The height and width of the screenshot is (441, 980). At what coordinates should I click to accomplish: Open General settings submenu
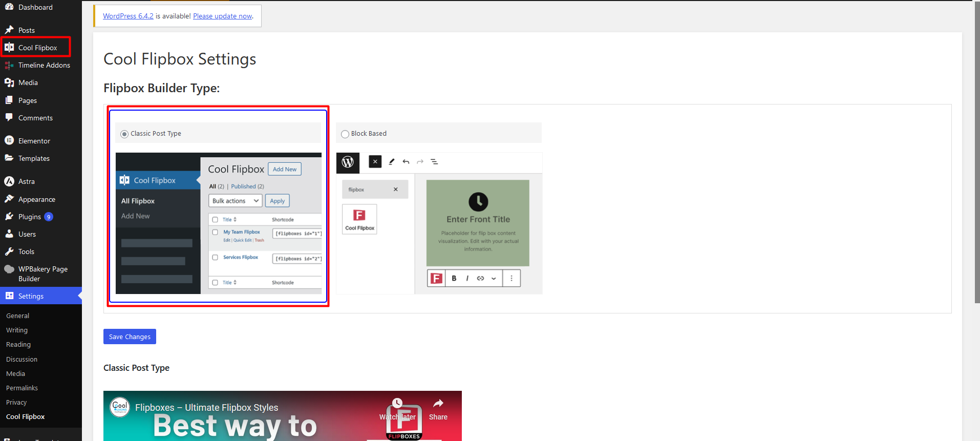tap(17, 316)
